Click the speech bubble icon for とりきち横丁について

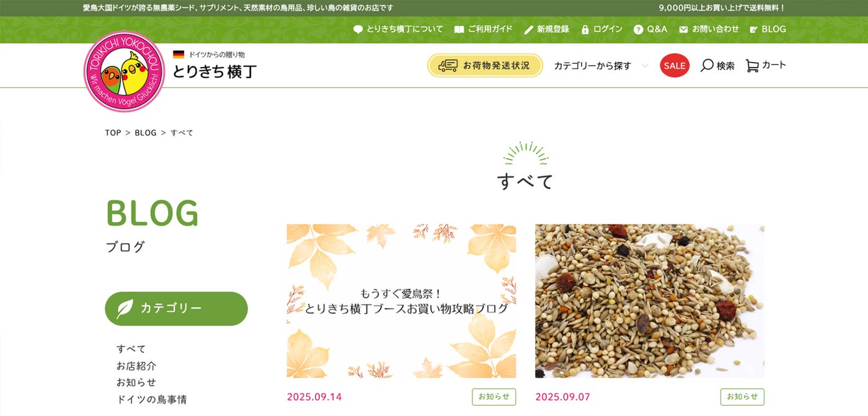point(358,29)
